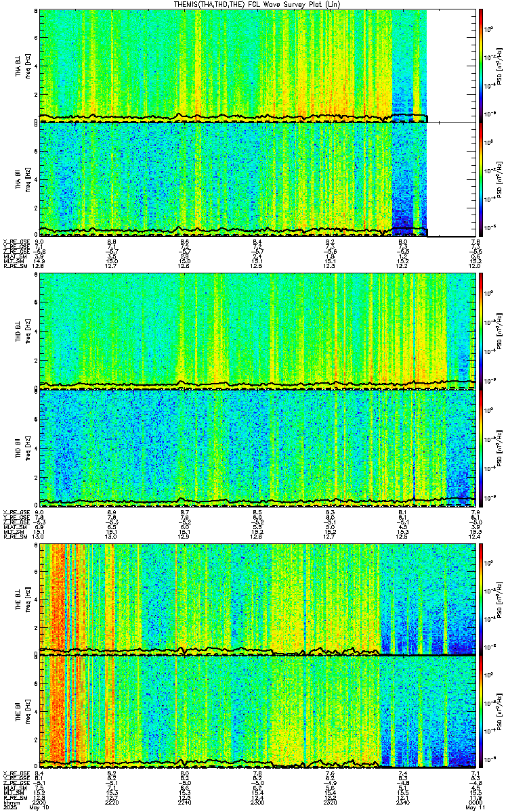
Task: Click the MLT_SM row label under THD panels
Action: coord(13,531)
